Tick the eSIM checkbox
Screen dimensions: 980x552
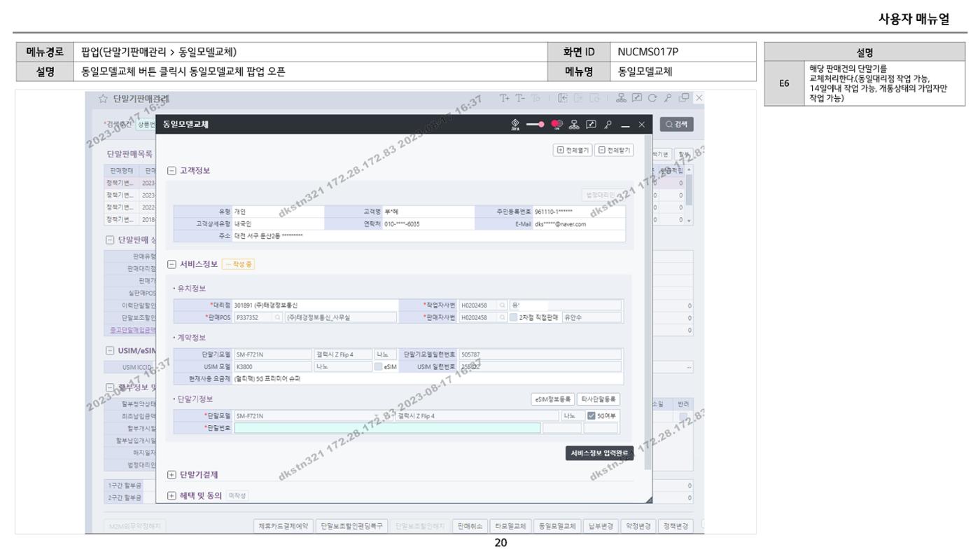(378, 366)
